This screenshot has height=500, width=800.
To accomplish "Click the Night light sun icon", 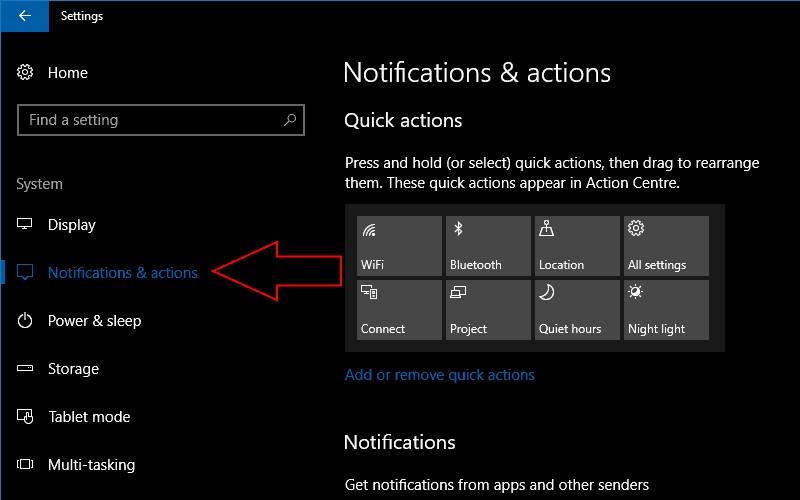I will (635, 292).
